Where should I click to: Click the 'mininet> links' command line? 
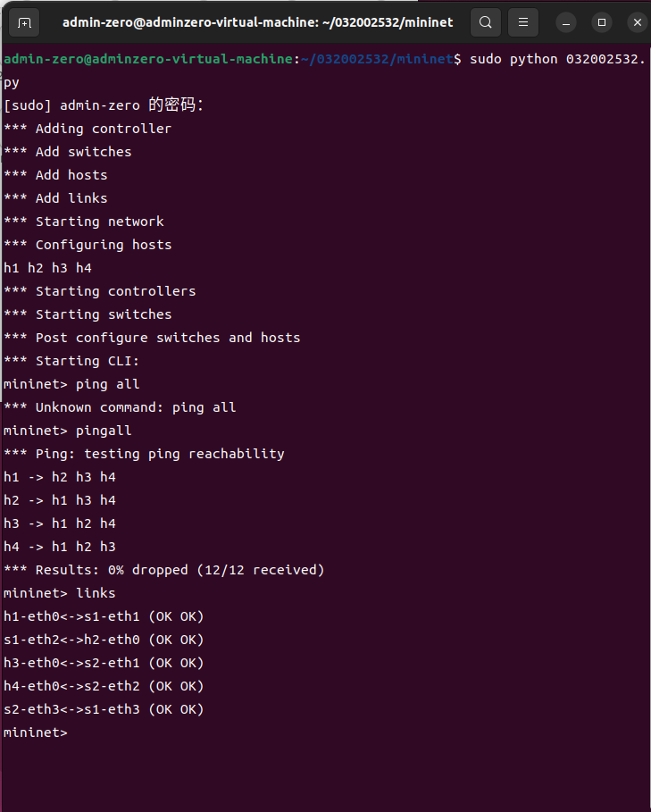[60, 593]
